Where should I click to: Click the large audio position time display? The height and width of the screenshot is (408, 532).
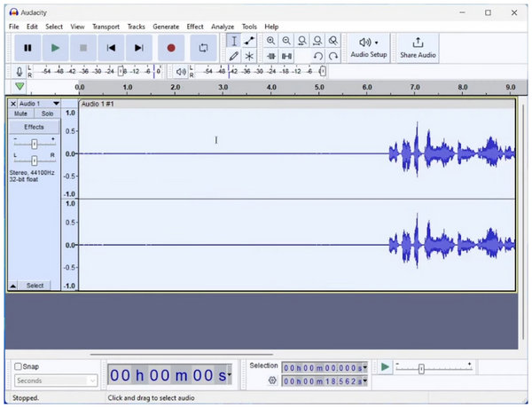[x=169, y=374]
